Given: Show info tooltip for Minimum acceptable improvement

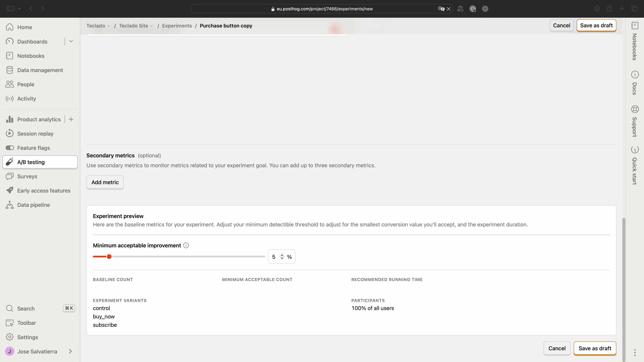Looking at the screenshot, I should tap(186, 245).
